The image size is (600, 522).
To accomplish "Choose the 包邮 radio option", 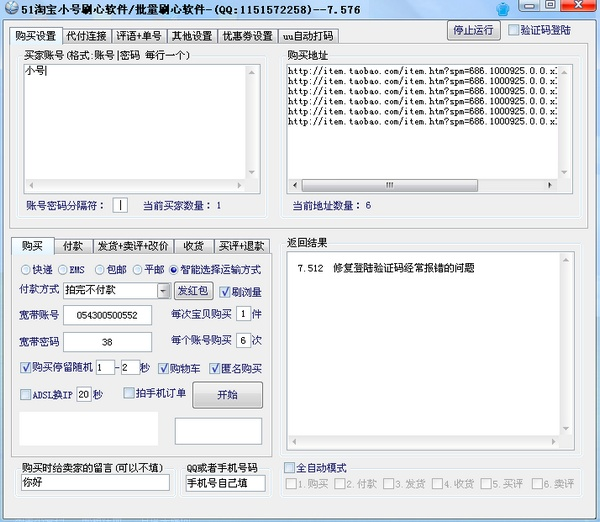I will tap(99, 270).
